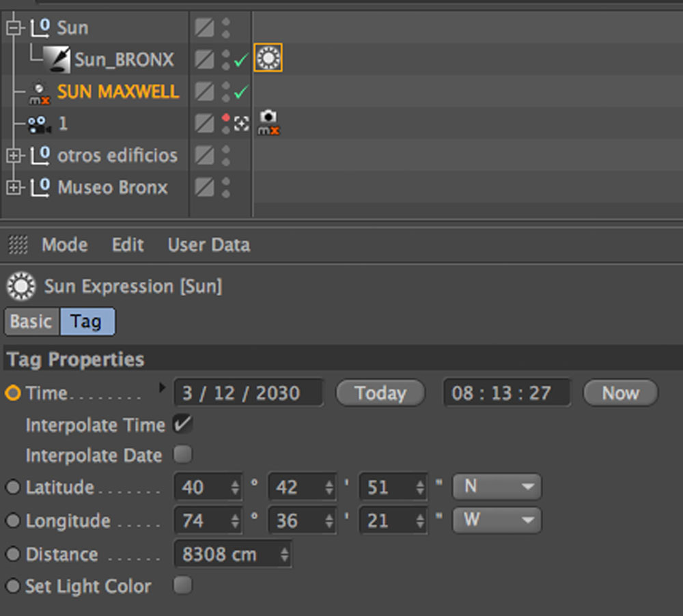Click the light icon of Sun_BRONX
This screenshot has width=683, height=616.
pyautogui.click(x=57, y=59)
